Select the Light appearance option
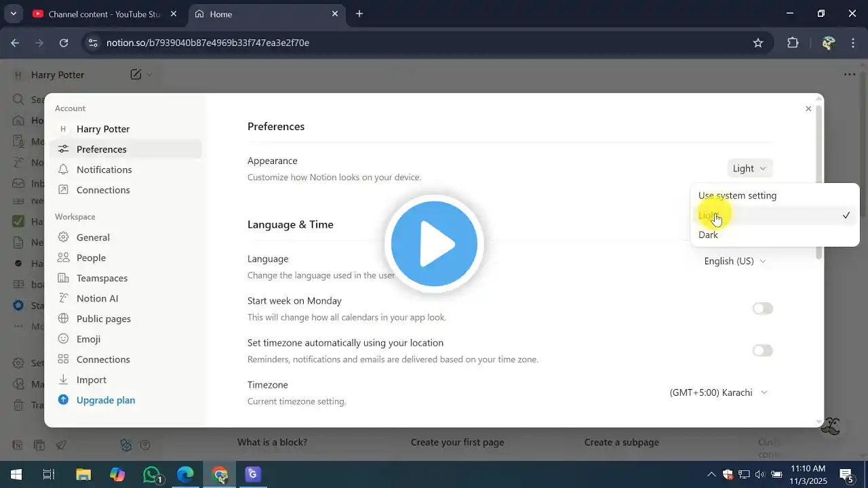Screen dimensions: 868x488 (774, 216)
